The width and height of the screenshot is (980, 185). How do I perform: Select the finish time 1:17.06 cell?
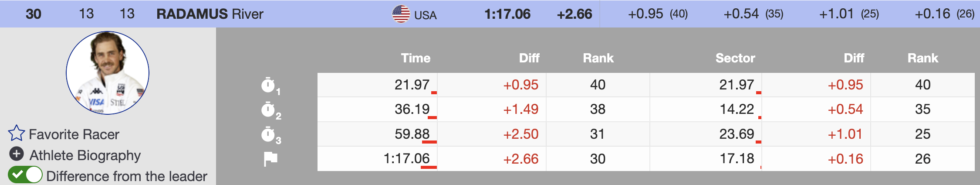[x=378, y=158]
